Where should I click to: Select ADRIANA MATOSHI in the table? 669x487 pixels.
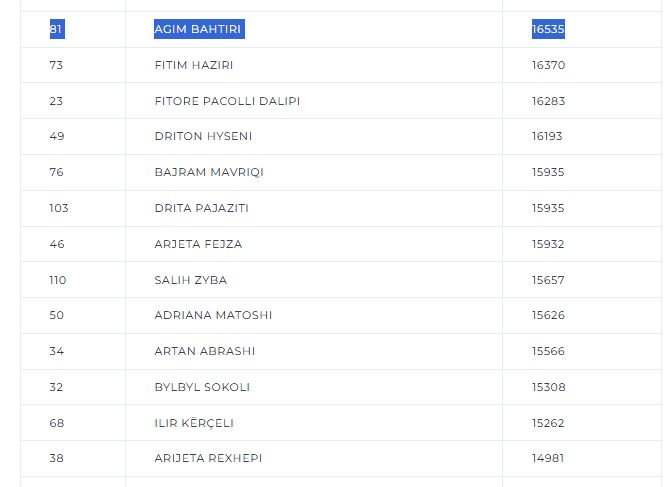(213, 315)
